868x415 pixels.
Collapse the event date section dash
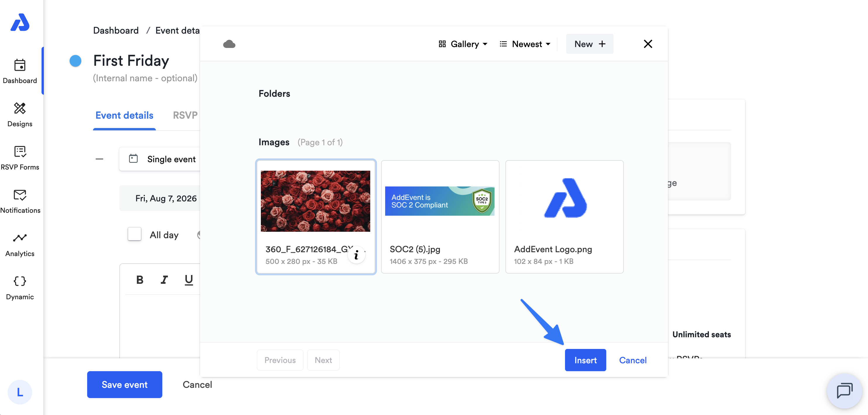(x=99, y=159)
